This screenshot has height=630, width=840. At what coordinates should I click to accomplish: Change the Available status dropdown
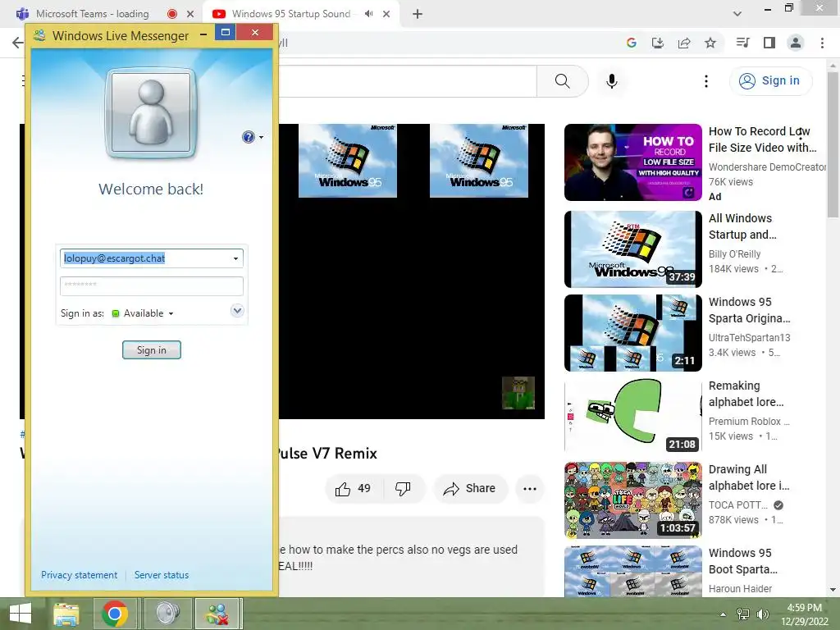click(x=144, y=313)
